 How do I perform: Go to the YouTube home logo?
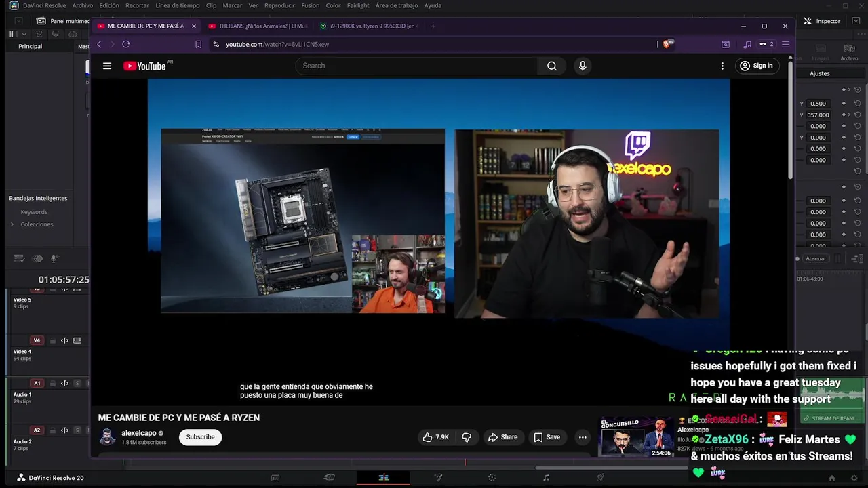144,66
